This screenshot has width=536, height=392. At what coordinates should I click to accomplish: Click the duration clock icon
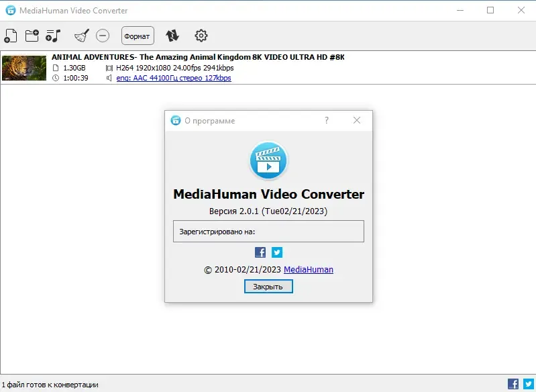[56, 78]
